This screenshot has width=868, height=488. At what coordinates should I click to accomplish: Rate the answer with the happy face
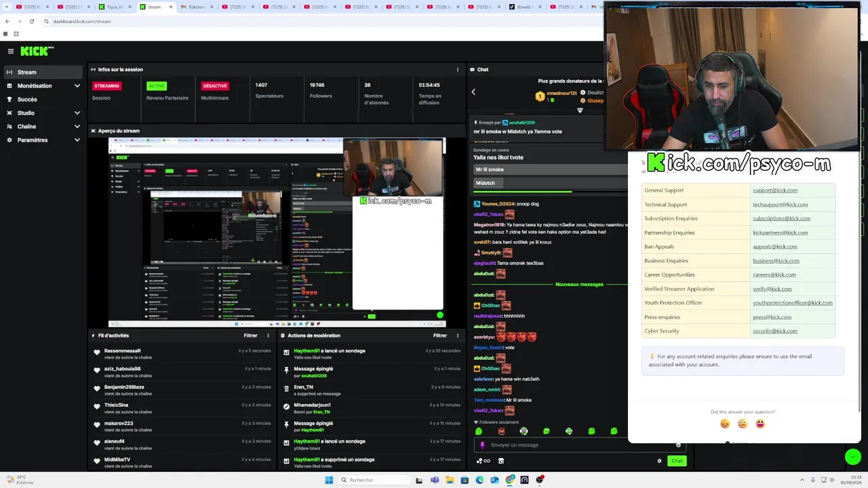pyautogui.click(x=760, y=424)
